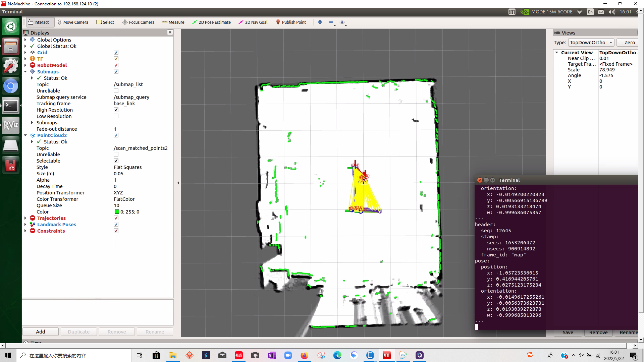The height and width of the screenshot is (362, 644).
Task: Toggle High Resolution checkbox on
Action: (116, 110)
